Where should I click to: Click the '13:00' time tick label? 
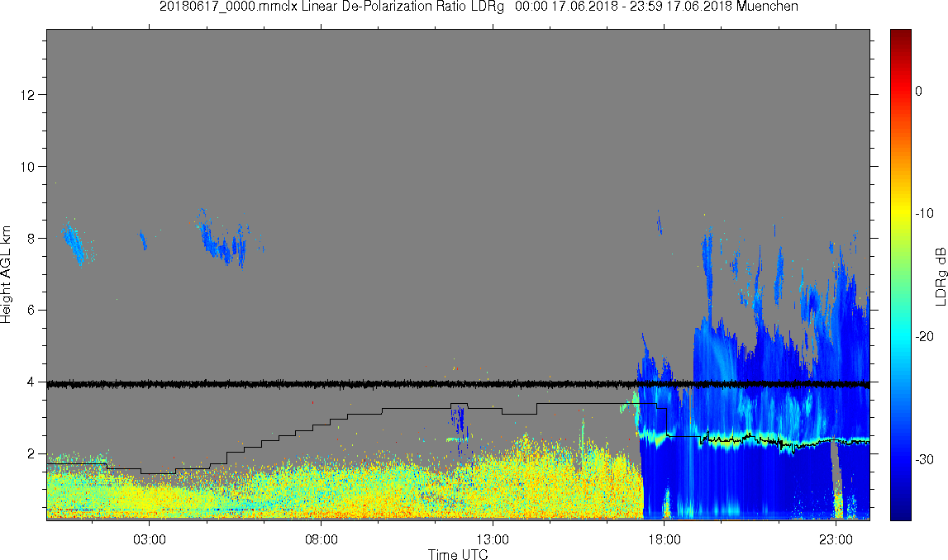coord(493,539)
